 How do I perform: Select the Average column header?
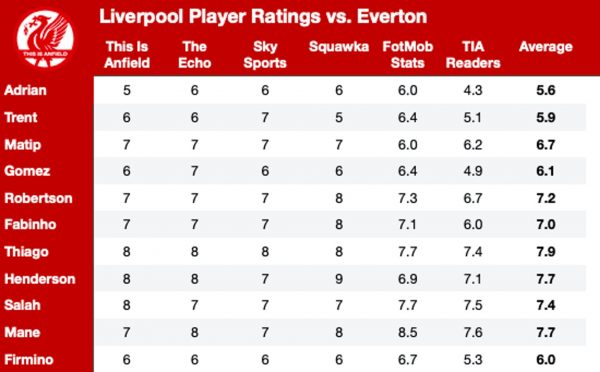tap(546, 47)
